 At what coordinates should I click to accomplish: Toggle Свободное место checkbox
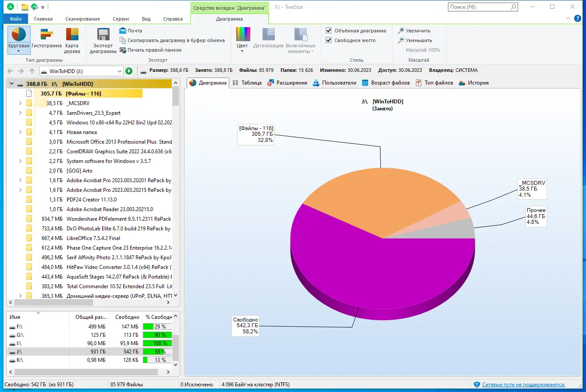(x=329, y=40)
